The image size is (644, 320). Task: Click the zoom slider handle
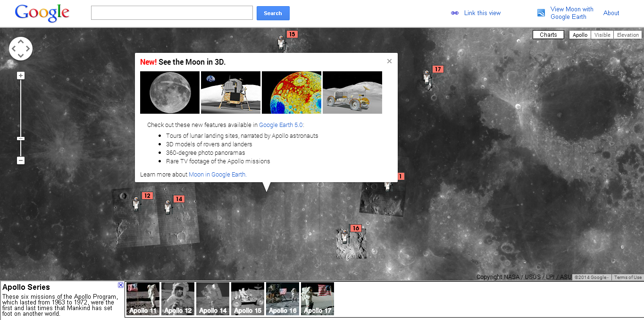(21, 138)
